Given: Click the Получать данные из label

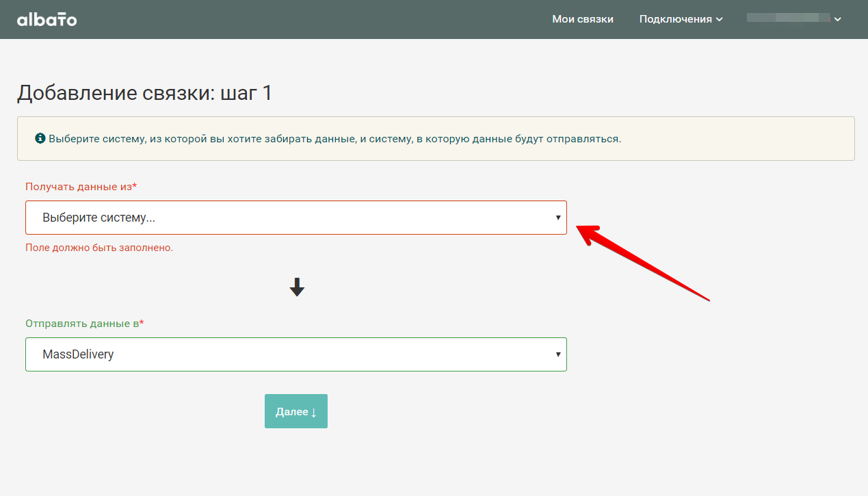Looking at the screenshot, I should tap(79, 187).
